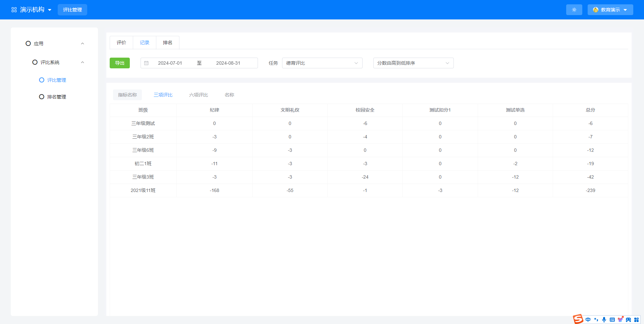The height and width of the screenshot is (324, 644).
Task: Click the end date 2024-08-31 field
Action: coord(228,63)
